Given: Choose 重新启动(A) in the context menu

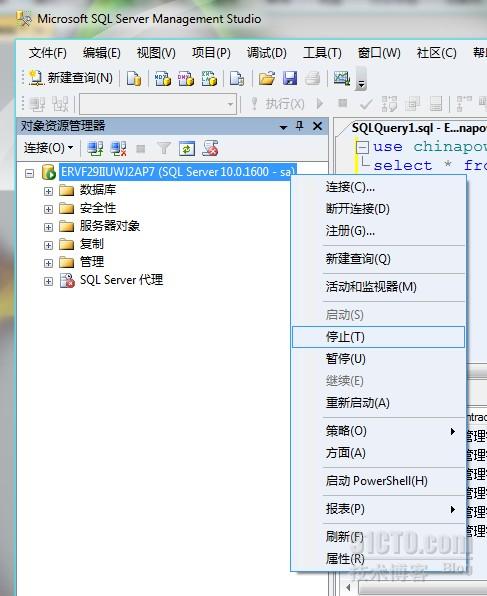Looking at the screenshot, I should tap(379, 403).
